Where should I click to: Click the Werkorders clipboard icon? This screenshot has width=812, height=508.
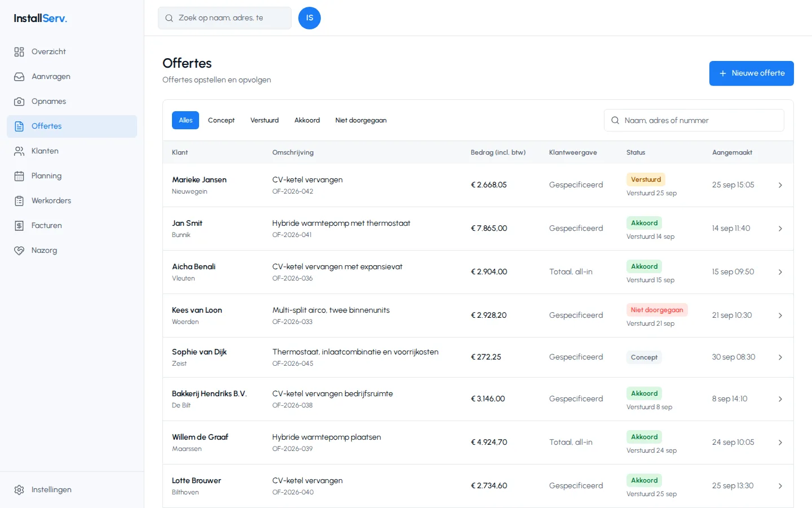(19, 201)
